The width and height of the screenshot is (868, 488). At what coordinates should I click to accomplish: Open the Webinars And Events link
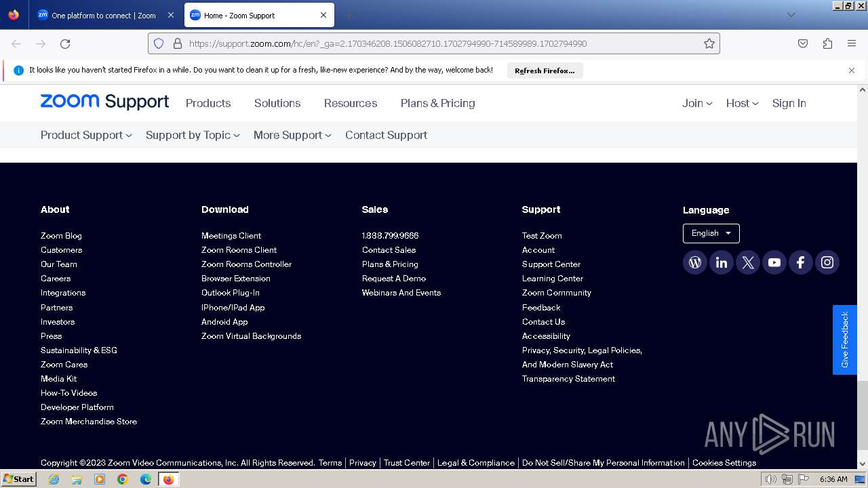(401, 292)
